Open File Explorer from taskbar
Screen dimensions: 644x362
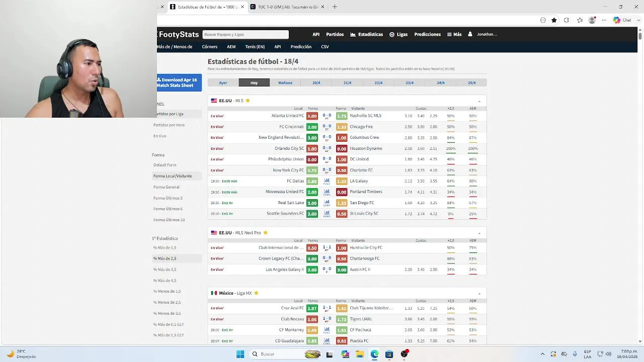click(x=360, y=354)
